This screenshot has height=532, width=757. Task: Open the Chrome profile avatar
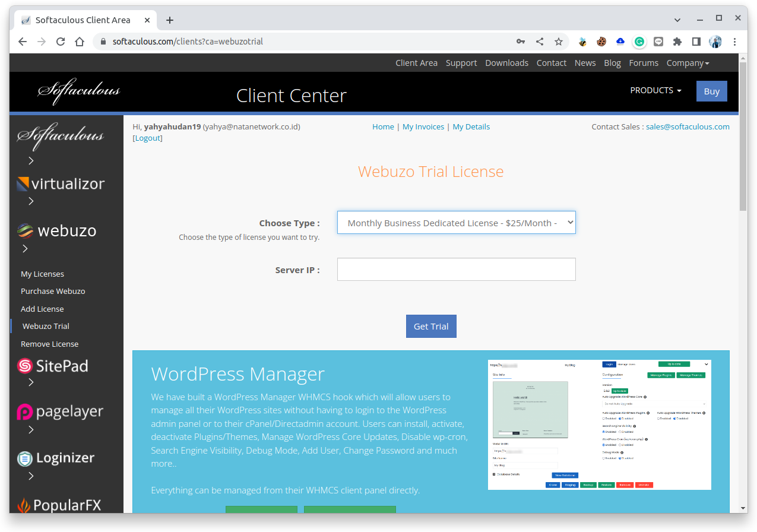pos(715,42)
